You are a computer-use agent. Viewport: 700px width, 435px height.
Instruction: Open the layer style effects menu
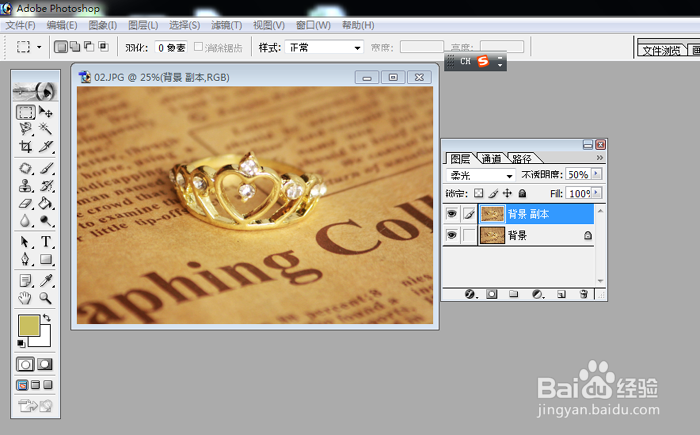pos(470,294)
